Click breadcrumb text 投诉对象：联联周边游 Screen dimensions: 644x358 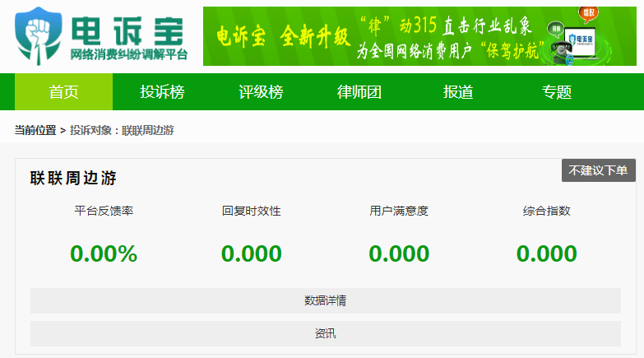click(x=122, y=130)
